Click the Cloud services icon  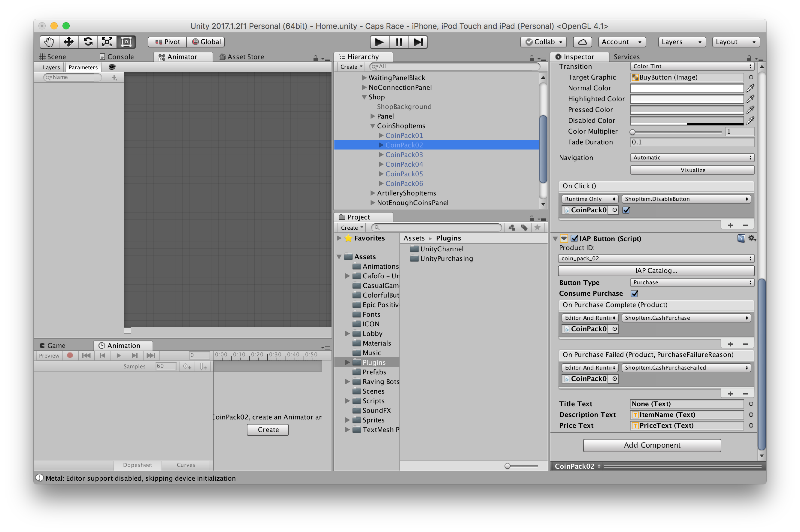pyautogui.click(x=582, y=42)
